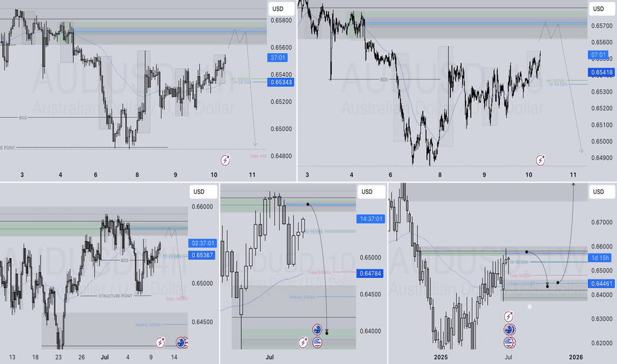Click the STRUCTURE POINT line label
This screenshot has width=617, height=364.
click(x=115, y=296)
